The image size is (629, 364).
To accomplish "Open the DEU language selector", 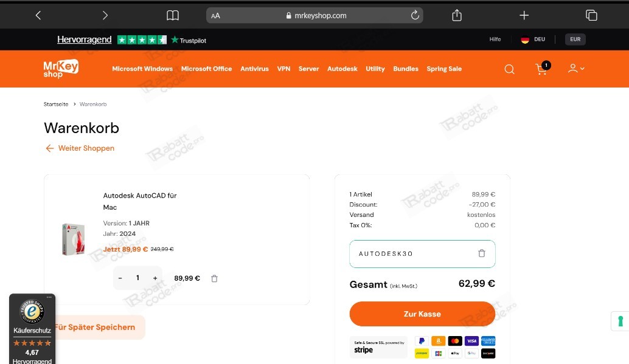I will pos(533,39).
